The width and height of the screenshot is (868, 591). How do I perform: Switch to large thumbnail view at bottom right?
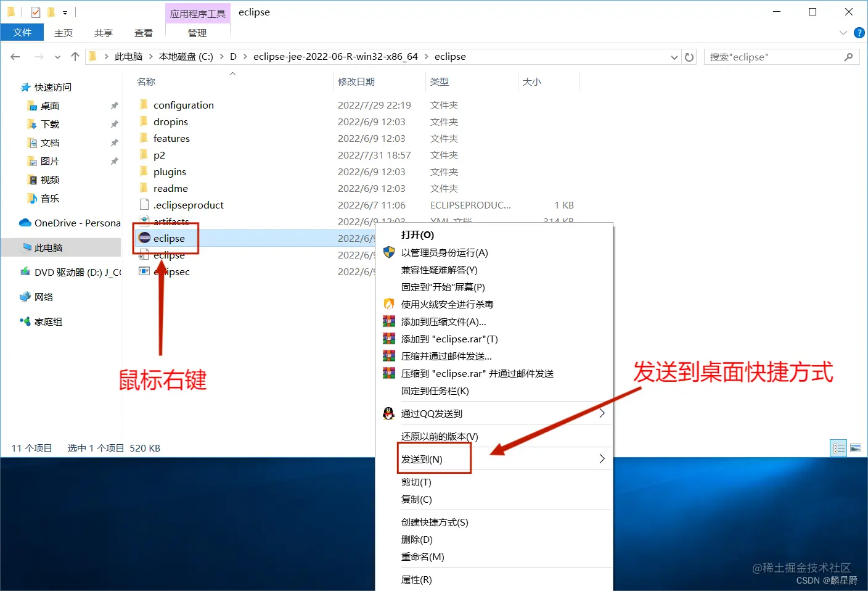tap(856, 448)
